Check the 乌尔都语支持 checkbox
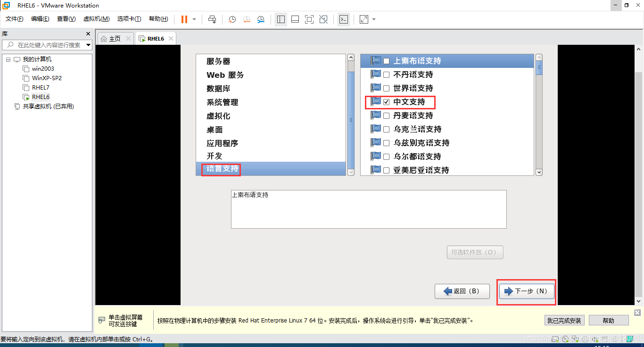Viewport: 644px width, 347px height. point(386,157)
